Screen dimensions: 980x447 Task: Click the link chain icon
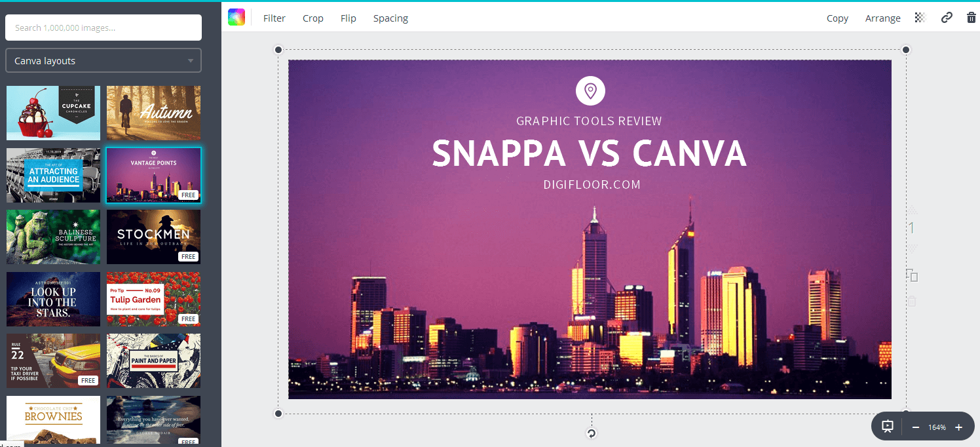[x=947, y=18]
